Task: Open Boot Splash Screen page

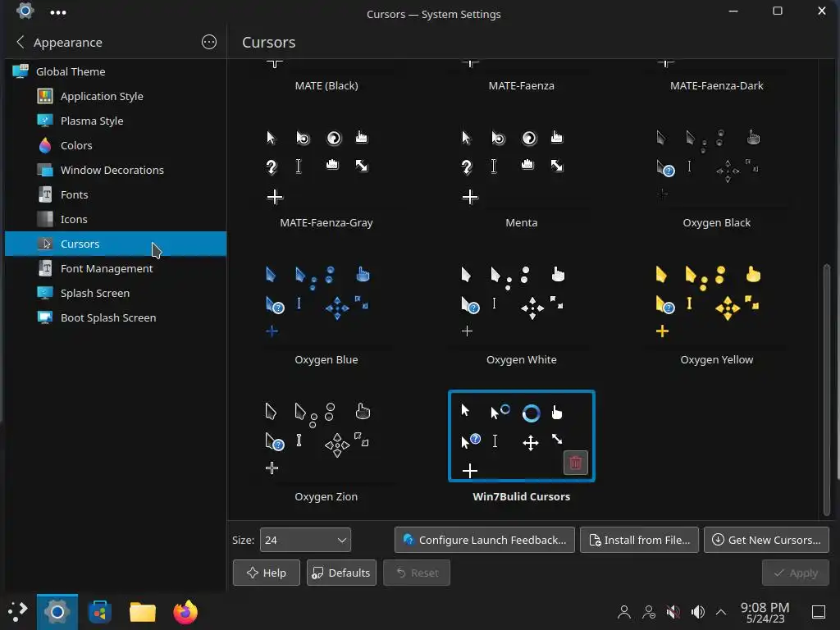Action: [116, 318]
